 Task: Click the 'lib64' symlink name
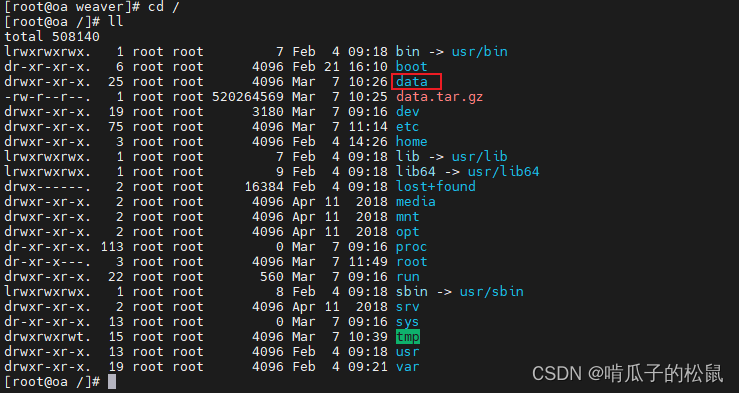point(415,172)
